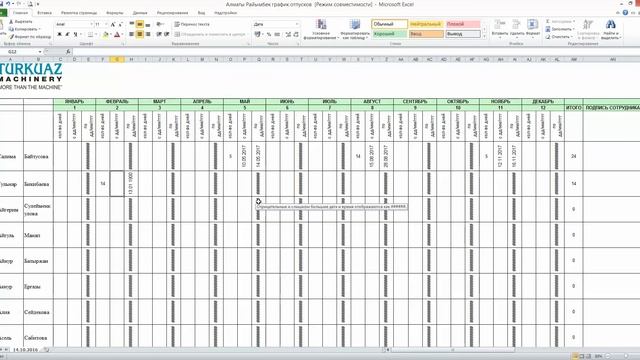The image size is (640, 360).
Task: Click the comma style (000) icon
Action: coord(277,34)
